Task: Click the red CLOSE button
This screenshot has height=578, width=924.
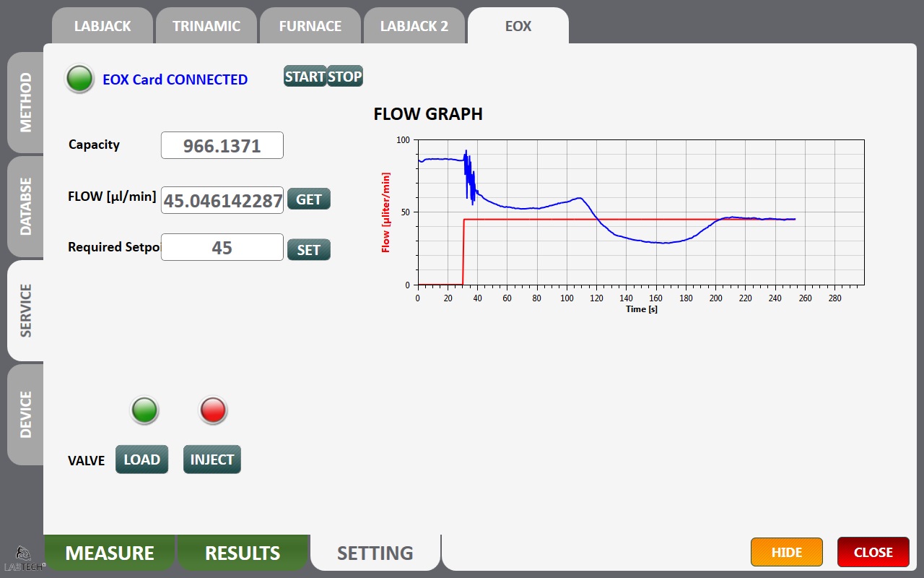Action: (x=873, y=552)
